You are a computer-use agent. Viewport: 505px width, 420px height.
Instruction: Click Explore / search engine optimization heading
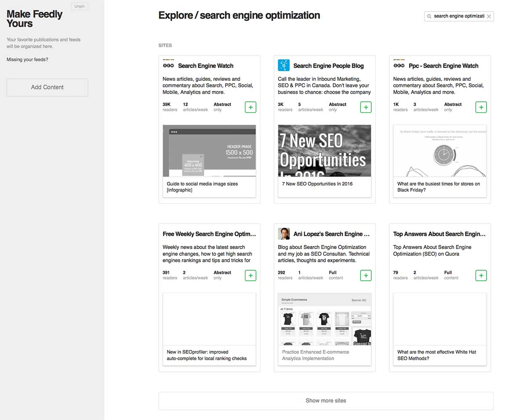pyautogui.click(x=239, y=16)
